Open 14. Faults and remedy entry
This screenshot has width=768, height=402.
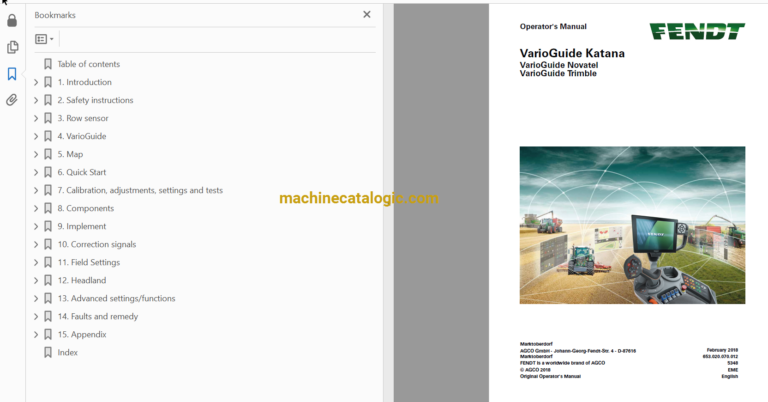(98, 316)
